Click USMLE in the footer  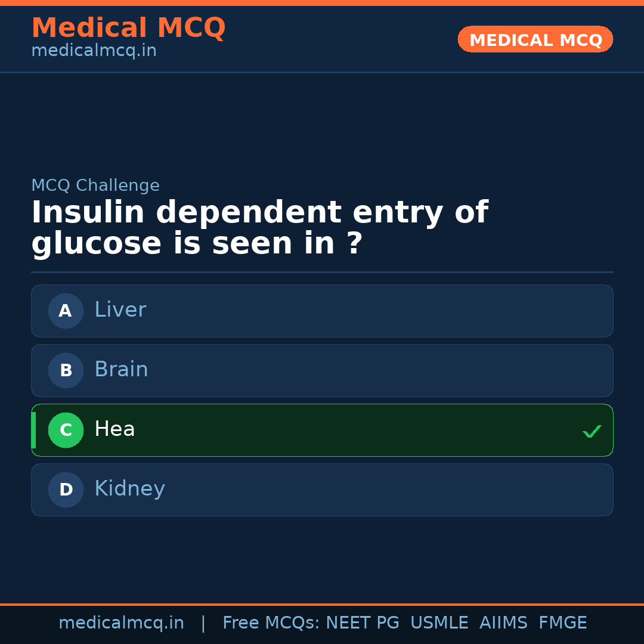pos(439,623)
